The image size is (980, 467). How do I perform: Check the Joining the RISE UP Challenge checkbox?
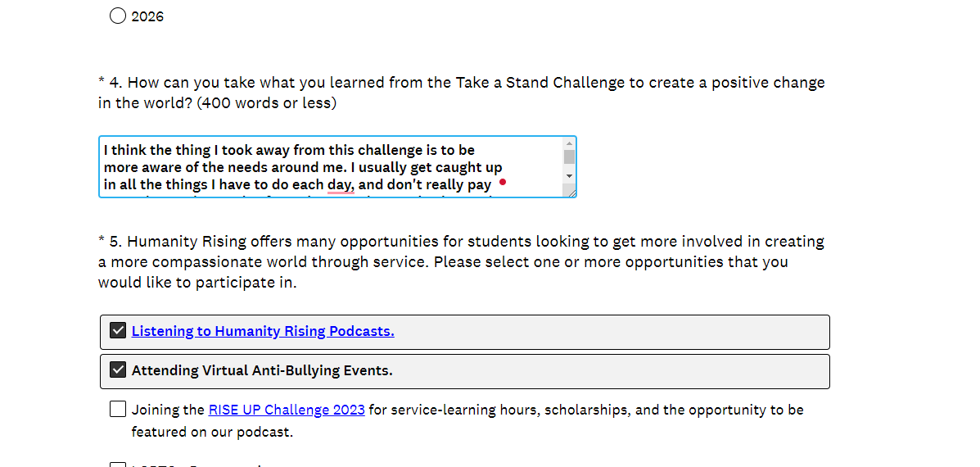click(118, 409)
